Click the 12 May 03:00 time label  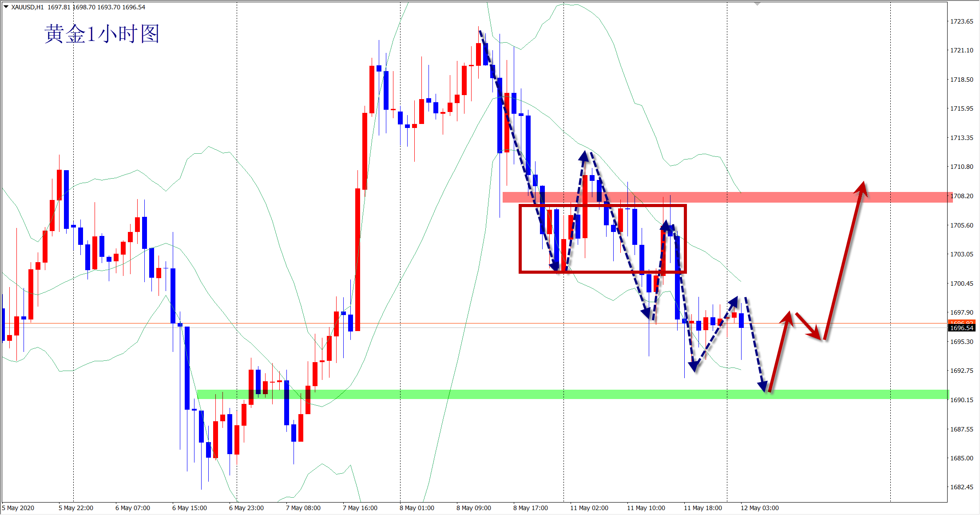coord(760,508)
